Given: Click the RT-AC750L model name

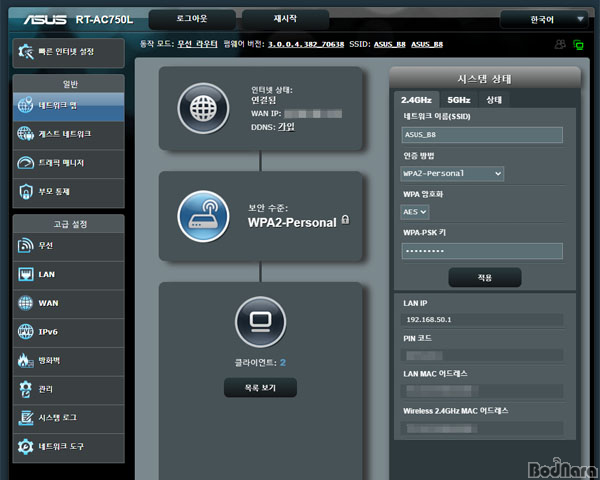Looking at the screenshot, I should (104, 20).
